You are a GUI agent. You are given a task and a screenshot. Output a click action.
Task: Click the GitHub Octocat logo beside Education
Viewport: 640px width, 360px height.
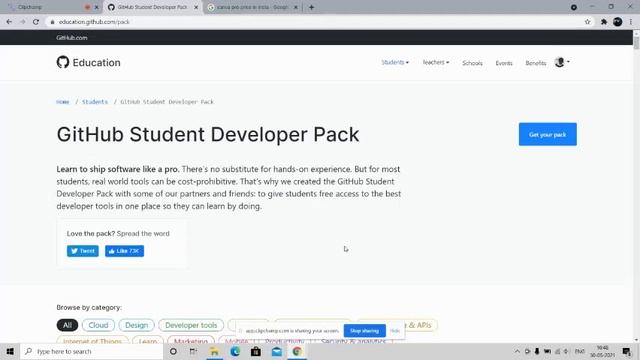tap(63, 62)
